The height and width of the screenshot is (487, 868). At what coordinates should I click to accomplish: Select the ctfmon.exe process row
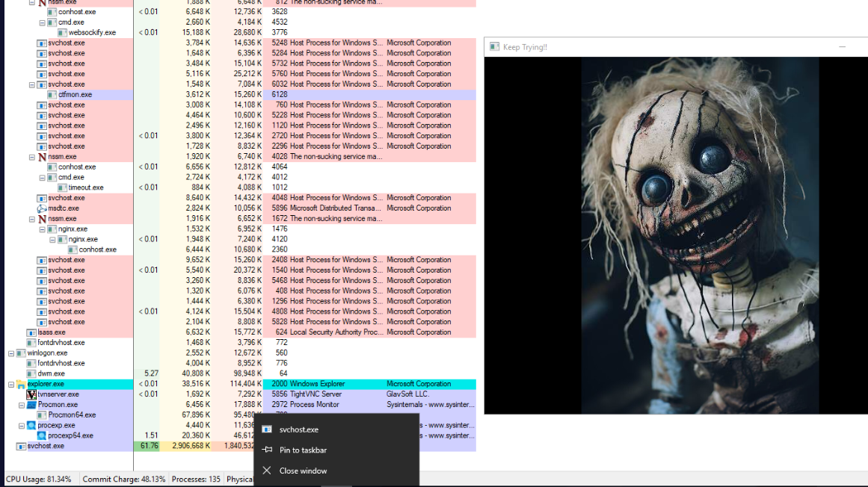click(x=75, y=95)
